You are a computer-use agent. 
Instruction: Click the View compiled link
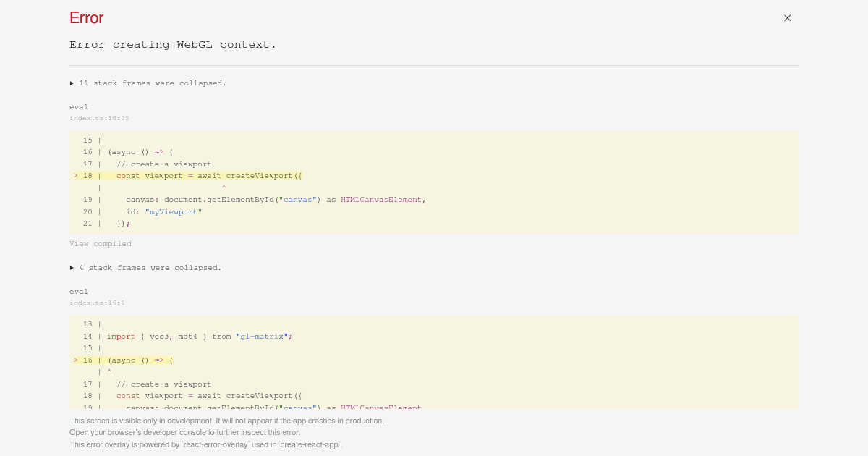[101, 244]
